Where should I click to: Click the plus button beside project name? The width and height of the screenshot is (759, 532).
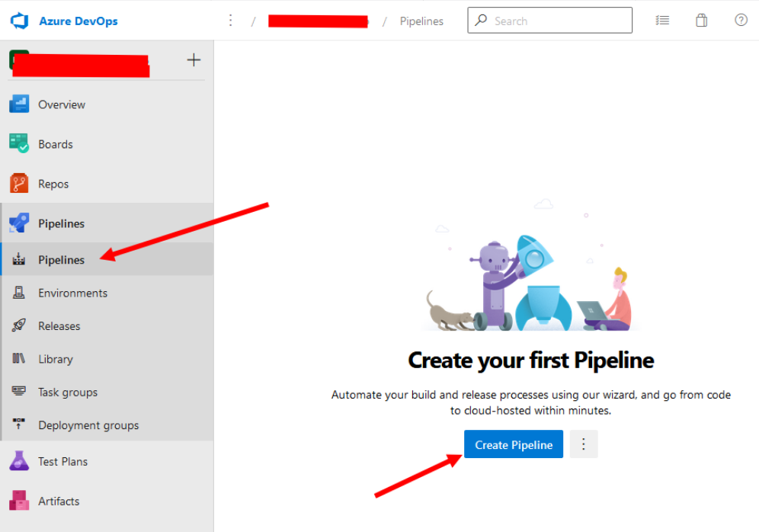click(194, 60)
